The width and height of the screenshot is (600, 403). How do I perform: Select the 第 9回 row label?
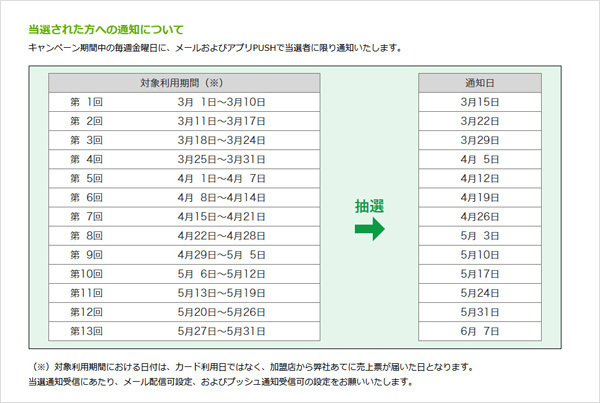86,255
